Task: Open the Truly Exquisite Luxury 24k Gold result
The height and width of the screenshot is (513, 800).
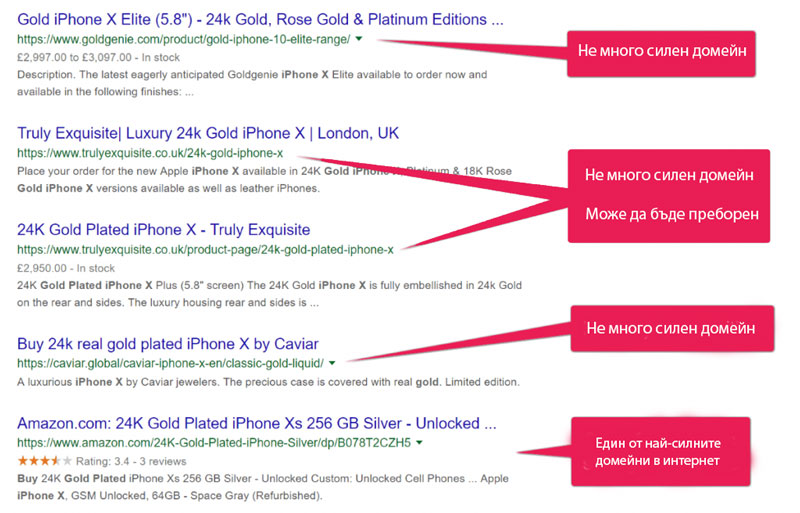Action: tap(208, 134)
